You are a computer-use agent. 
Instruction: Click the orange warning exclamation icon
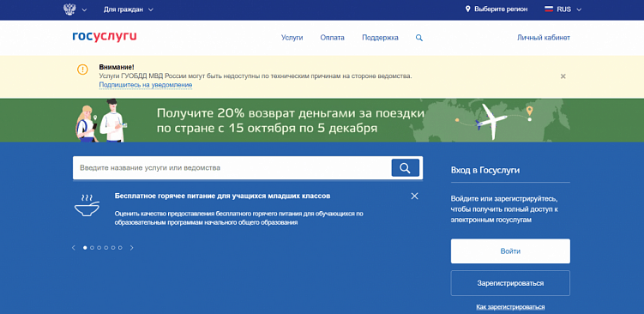tap(82, 69)
